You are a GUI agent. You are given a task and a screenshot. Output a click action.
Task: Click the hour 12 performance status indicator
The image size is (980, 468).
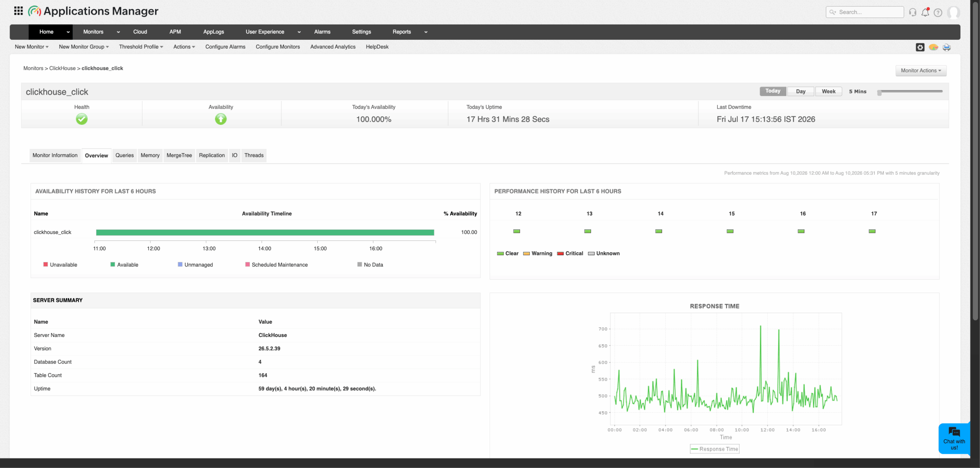point(517,231)
